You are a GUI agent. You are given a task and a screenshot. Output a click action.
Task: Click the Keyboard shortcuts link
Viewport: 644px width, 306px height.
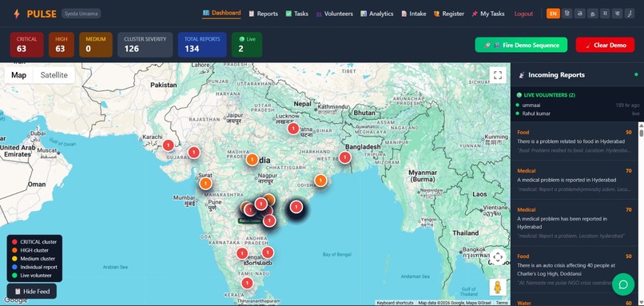[x=395, y=303]
